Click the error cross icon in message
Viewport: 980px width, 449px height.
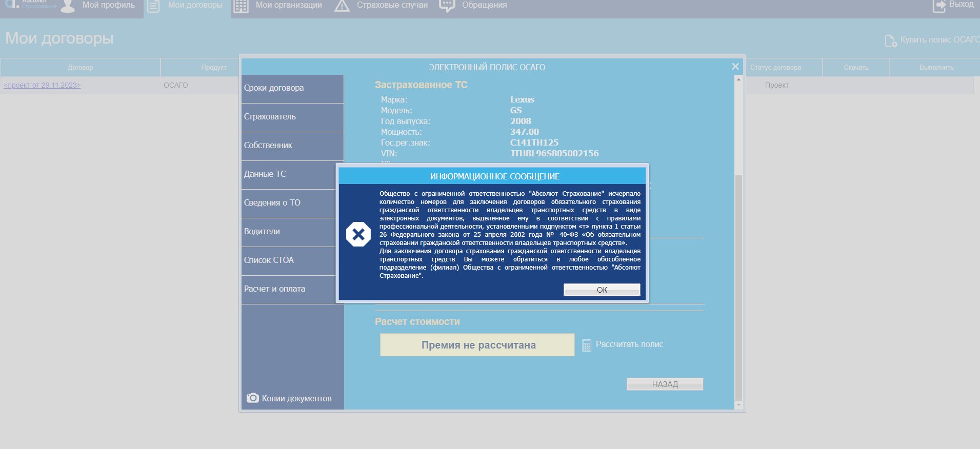[x=358, y=234]
